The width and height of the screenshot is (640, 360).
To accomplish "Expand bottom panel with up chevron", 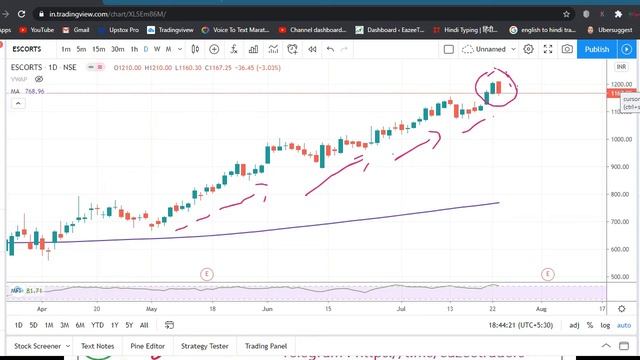I will (606, 346).
